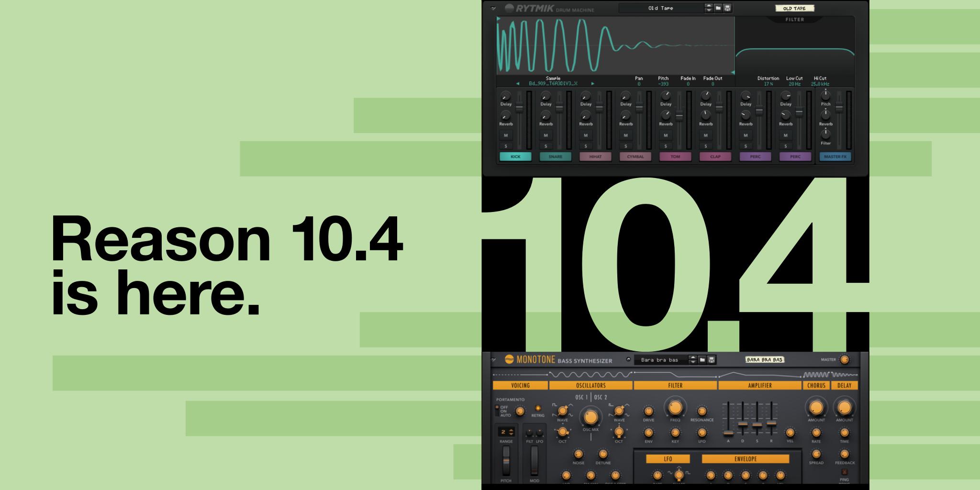Solo the Clap channel
Image resolution: width=980 pixels, height=490 pixels.
click(x=705, y=146)
